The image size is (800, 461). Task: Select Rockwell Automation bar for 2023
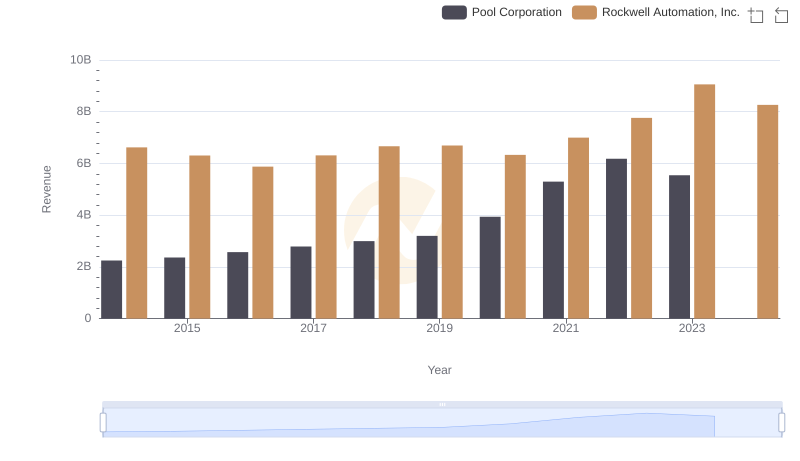pyautogui.click(x=705, y=201)
